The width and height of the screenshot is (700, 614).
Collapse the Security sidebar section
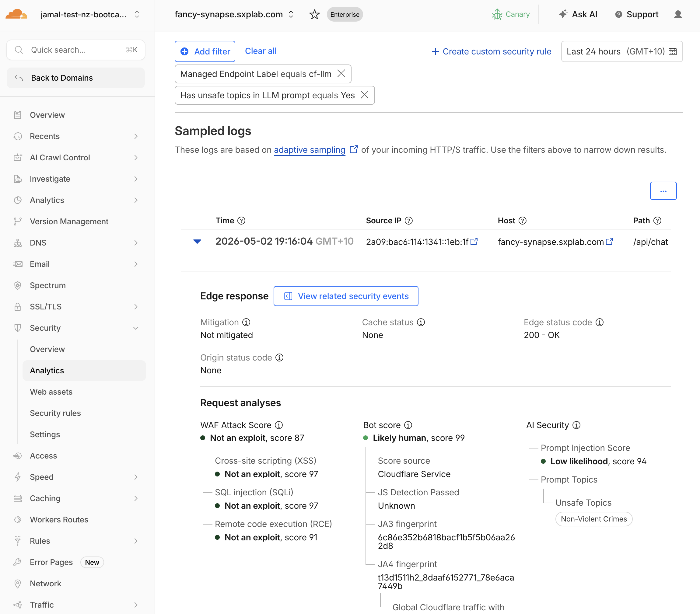[136, 328]
